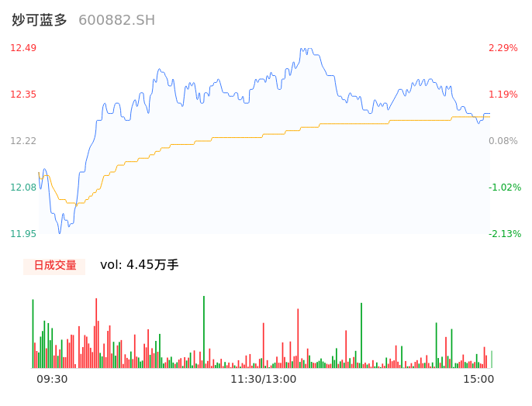Click the 11.95 bottom price axis label
The image size is (532, 406).
coord(23,233)
